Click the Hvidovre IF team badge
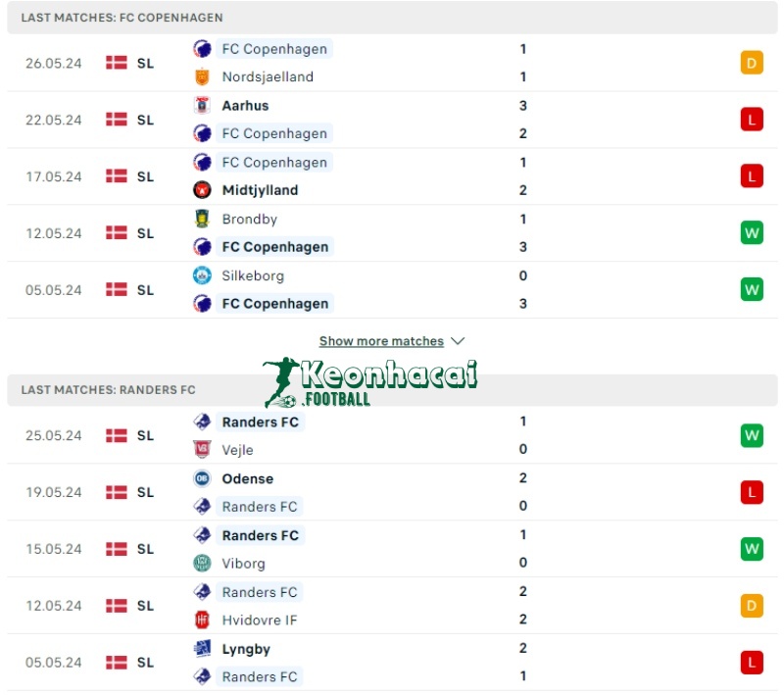Image resolution: width=784 pixels, height=695 pixels. pos(203,620)
